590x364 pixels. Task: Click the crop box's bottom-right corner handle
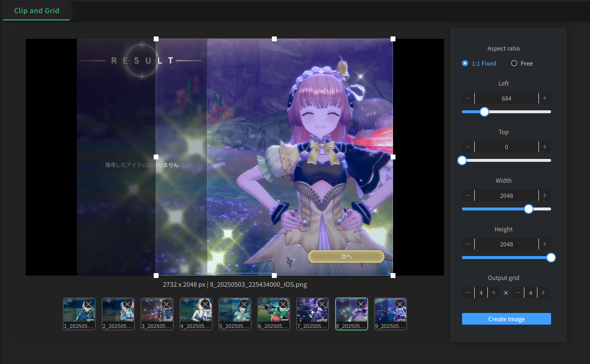tap(393, 276)
